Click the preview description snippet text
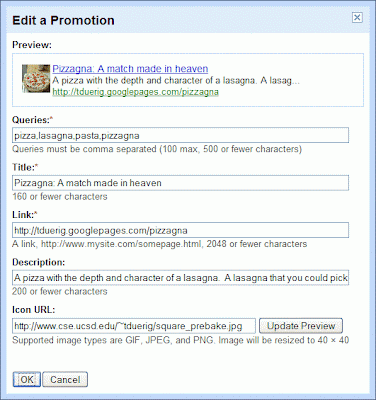 tap(176, 80)
